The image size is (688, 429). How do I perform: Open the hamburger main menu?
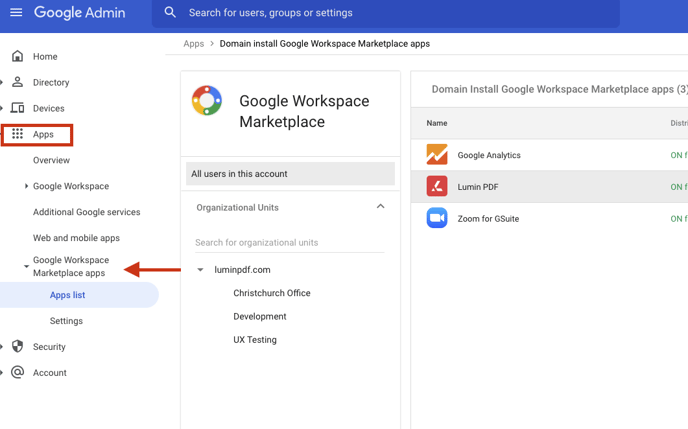[x=16, y=12]
